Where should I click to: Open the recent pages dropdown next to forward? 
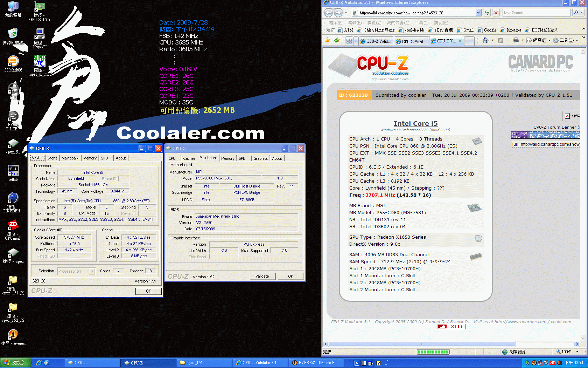click(346, 13)
